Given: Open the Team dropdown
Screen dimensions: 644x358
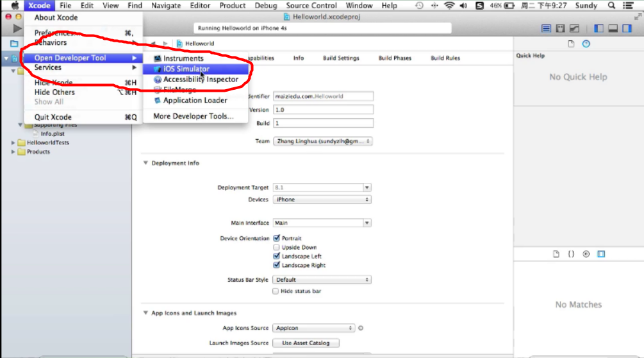Looking at the screenshot, I should [x=322, y=141].
